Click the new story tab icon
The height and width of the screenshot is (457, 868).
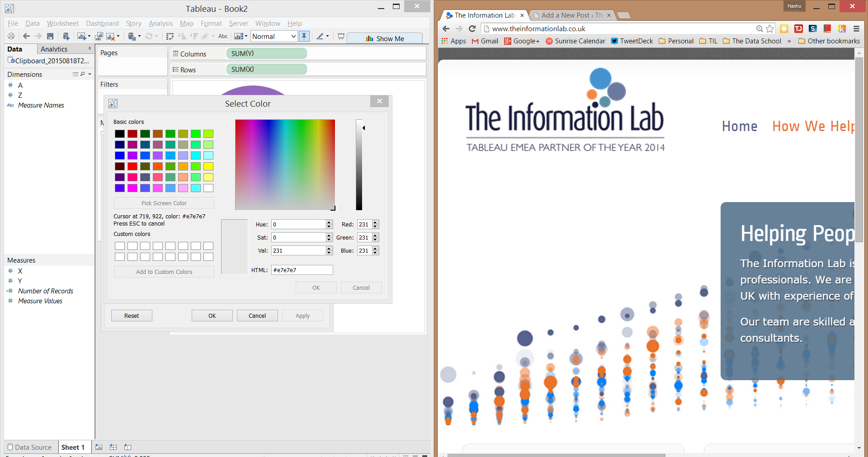[128, 447]
